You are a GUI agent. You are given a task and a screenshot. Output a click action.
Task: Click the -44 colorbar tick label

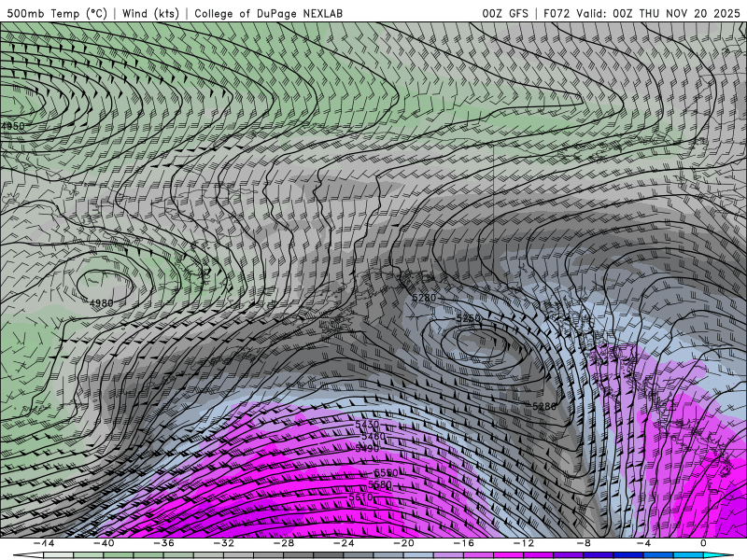pos(44,543)
